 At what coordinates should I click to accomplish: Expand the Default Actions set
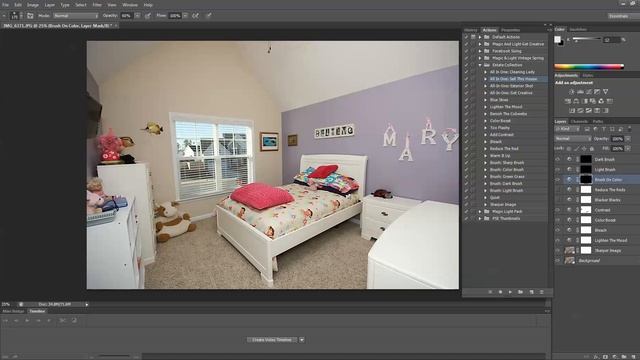click(480, 37)
